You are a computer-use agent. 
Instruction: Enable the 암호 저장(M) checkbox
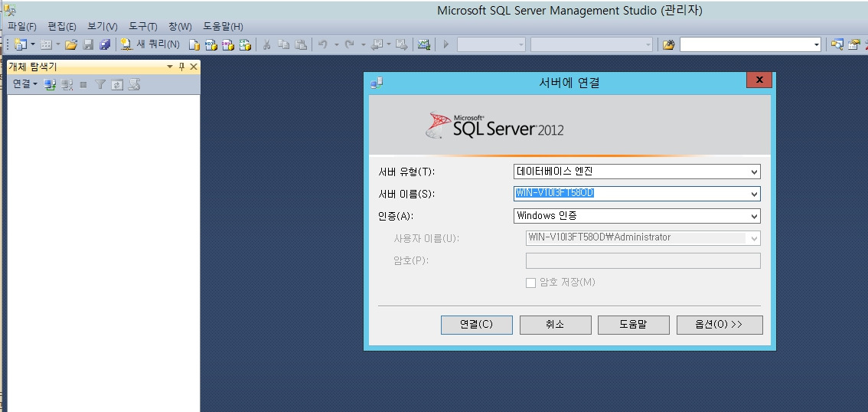[530, 283]
